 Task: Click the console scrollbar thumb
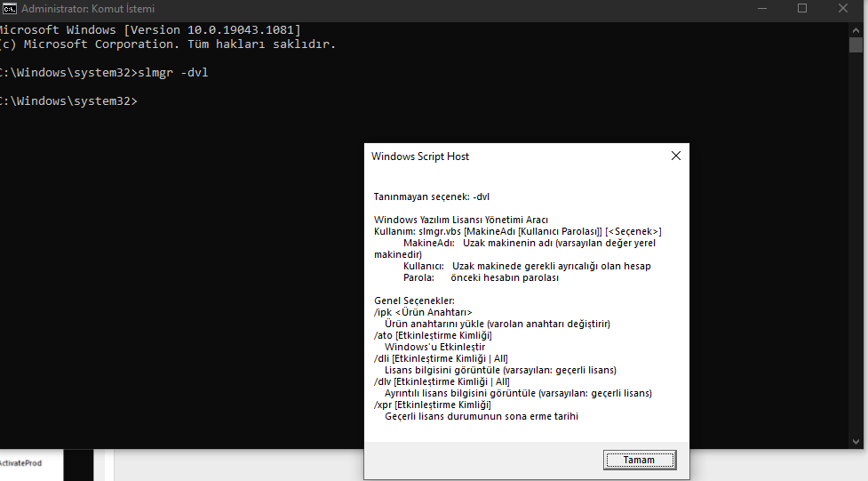point(856,44)
